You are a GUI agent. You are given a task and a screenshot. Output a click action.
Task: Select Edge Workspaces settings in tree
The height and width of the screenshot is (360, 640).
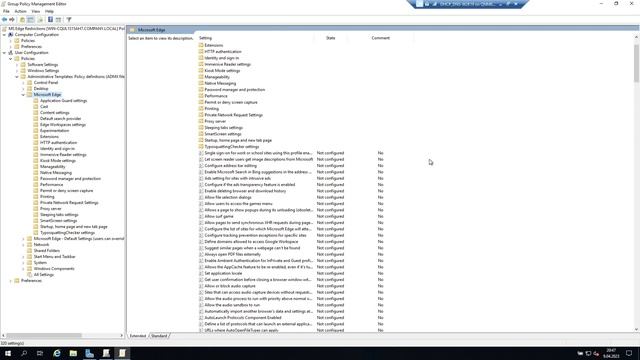[x=63, y=125]
